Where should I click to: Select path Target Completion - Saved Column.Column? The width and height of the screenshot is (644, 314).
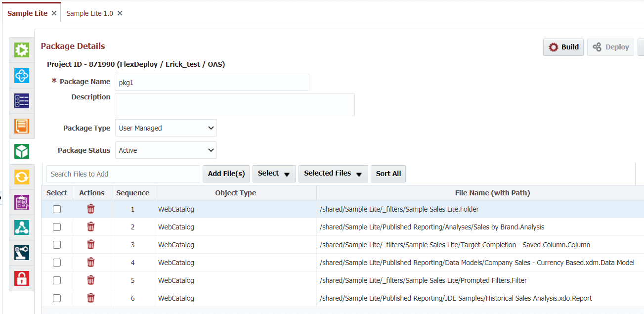tap(455, 245)
